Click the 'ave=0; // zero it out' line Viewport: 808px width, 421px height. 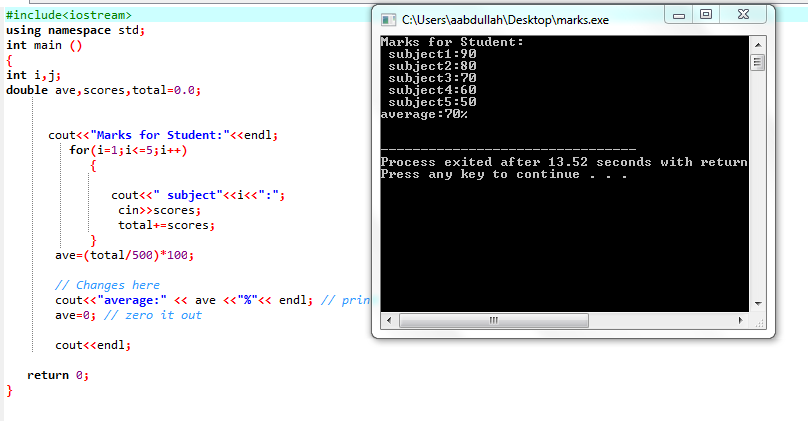(x=128, y=315)
